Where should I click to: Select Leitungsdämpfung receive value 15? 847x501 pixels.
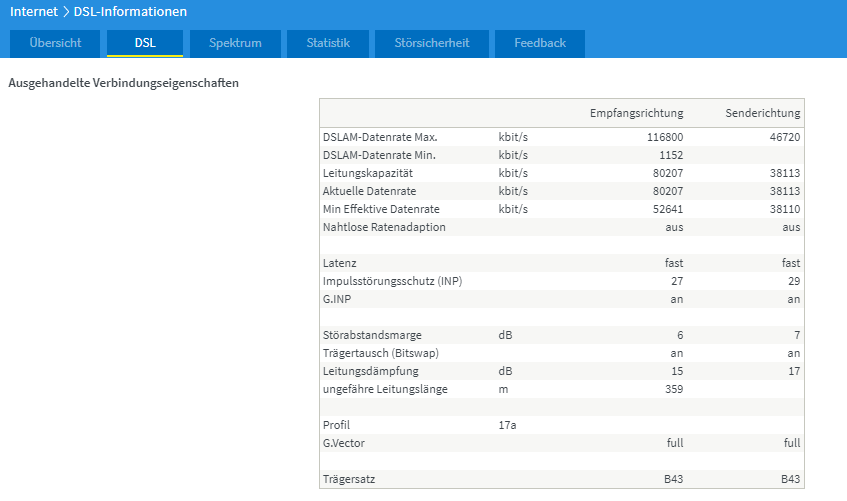(677, 371)
